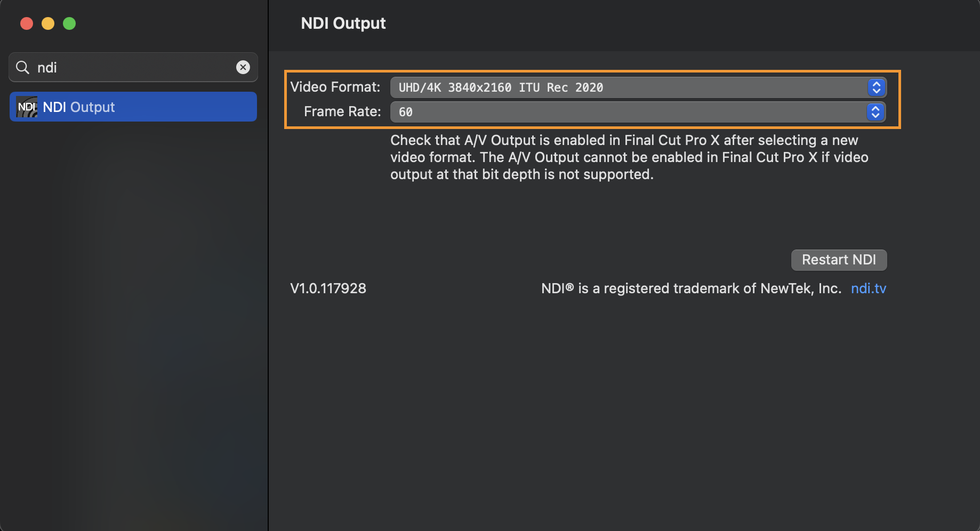The width and height of the screenshot is (980, 531).
Task: Click the "Frame Rate:" label
Action: 342,111
